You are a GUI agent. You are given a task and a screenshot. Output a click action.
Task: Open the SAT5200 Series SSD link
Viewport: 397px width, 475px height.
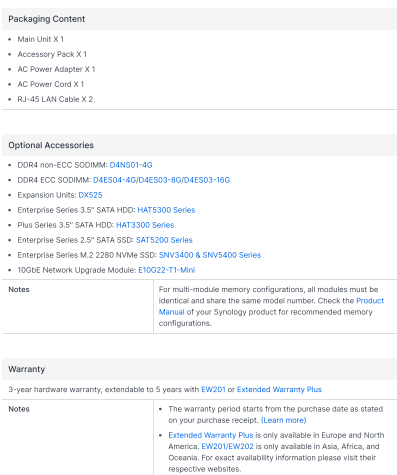164,240
